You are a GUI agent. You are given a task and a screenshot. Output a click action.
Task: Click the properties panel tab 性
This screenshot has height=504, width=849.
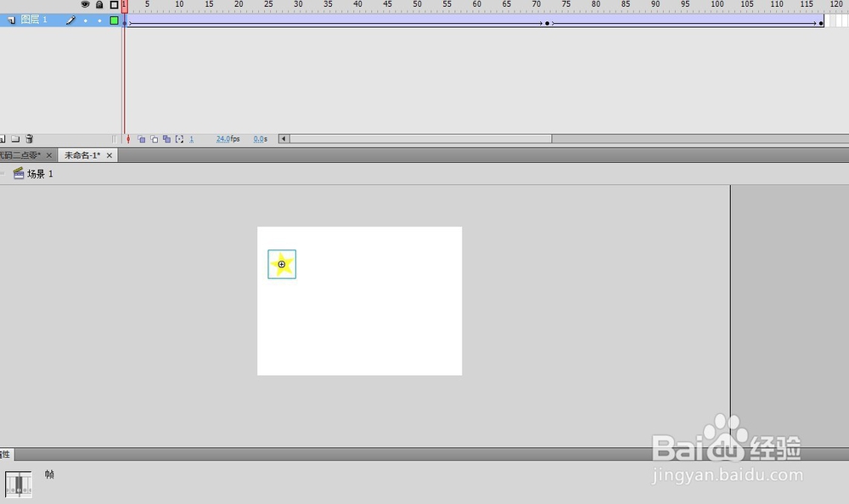[5, 454]
